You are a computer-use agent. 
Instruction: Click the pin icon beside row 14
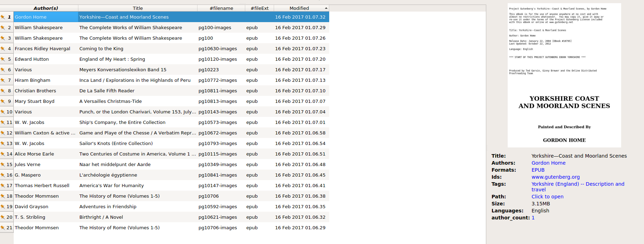[2, 154]
